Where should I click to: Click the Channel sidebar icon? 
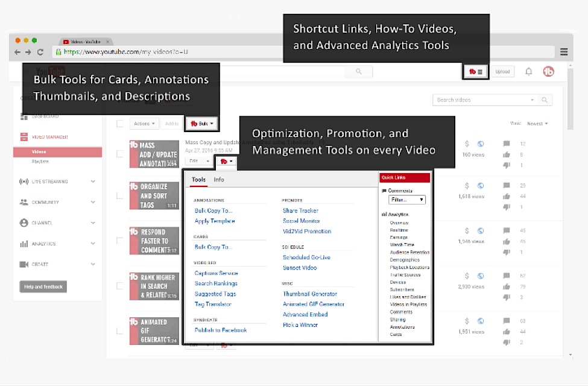point(24,223)
